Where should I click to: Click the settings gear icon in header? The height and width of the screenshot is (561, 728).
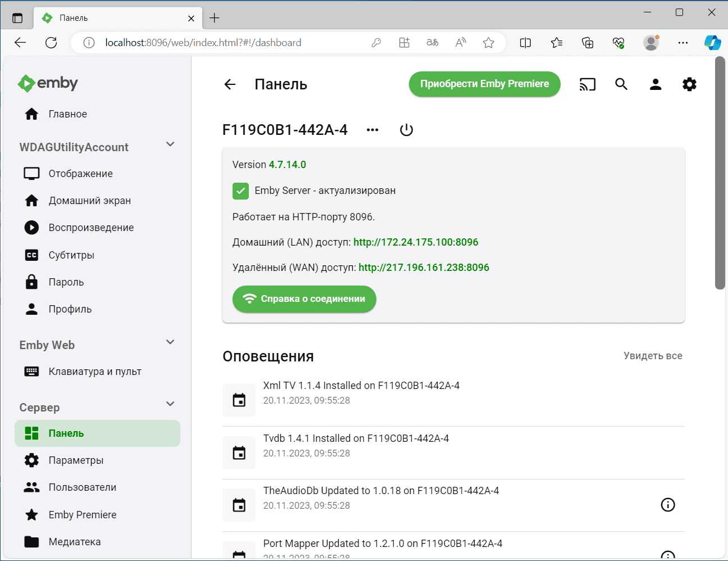point(689,84)
